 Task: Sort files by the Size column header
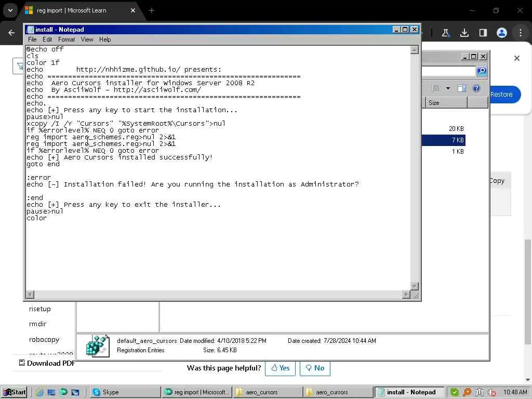point(446,103)
